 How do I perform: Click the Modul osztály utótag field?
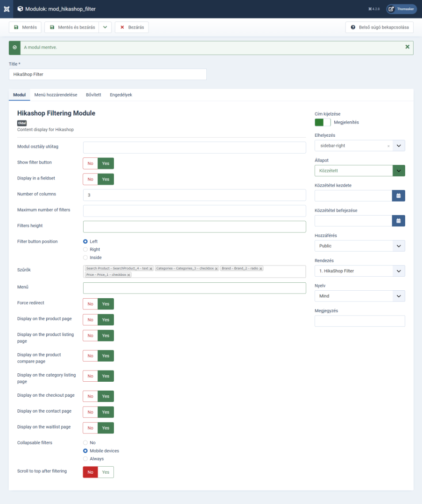coord(194,147)
